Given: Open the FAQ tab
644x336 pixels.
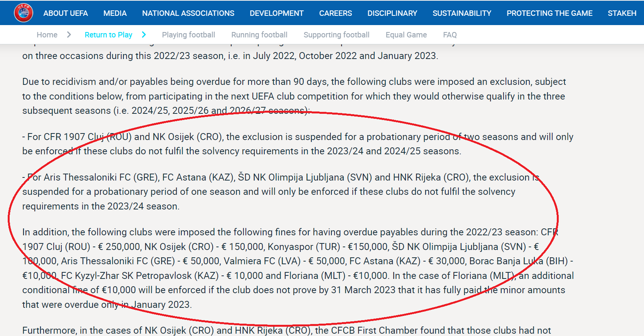Looking at the screenshot, I should point(450,35).
